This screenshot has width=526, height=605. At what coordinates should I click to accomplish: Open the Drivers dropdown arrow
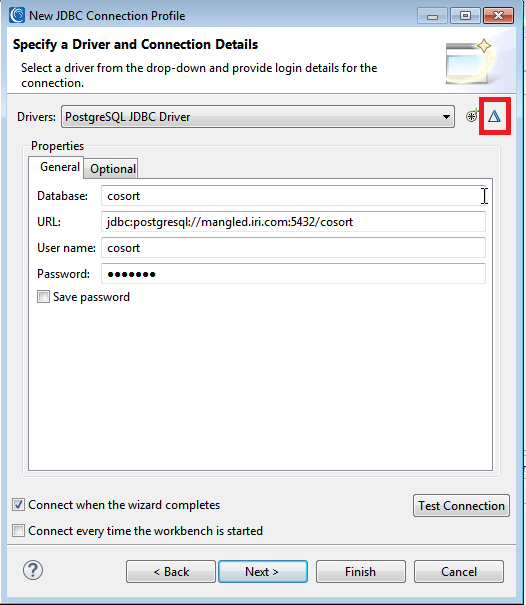click(446, 117)
